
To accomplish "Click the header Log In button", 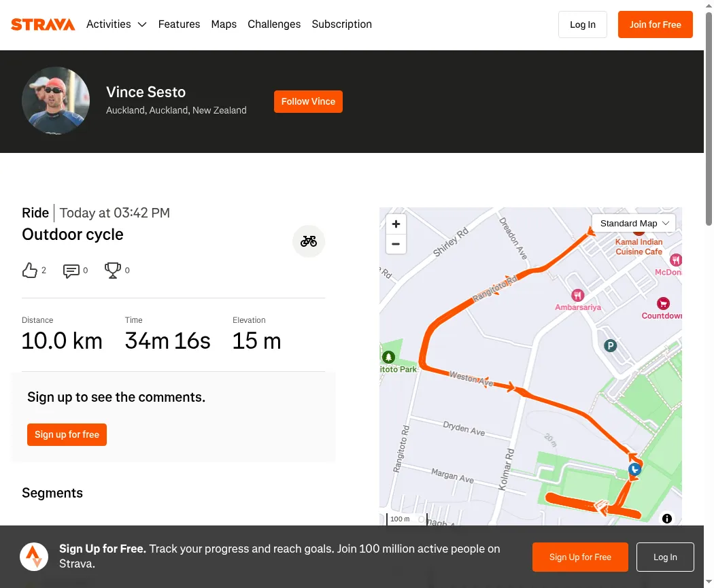I will point(582,24).
